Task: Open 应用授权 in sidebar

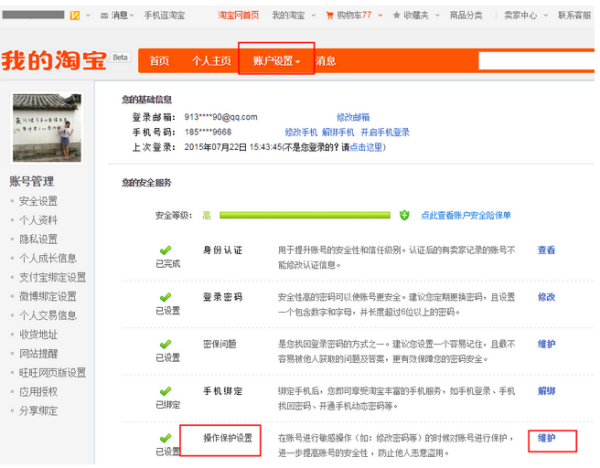Action: pos(38,392)
